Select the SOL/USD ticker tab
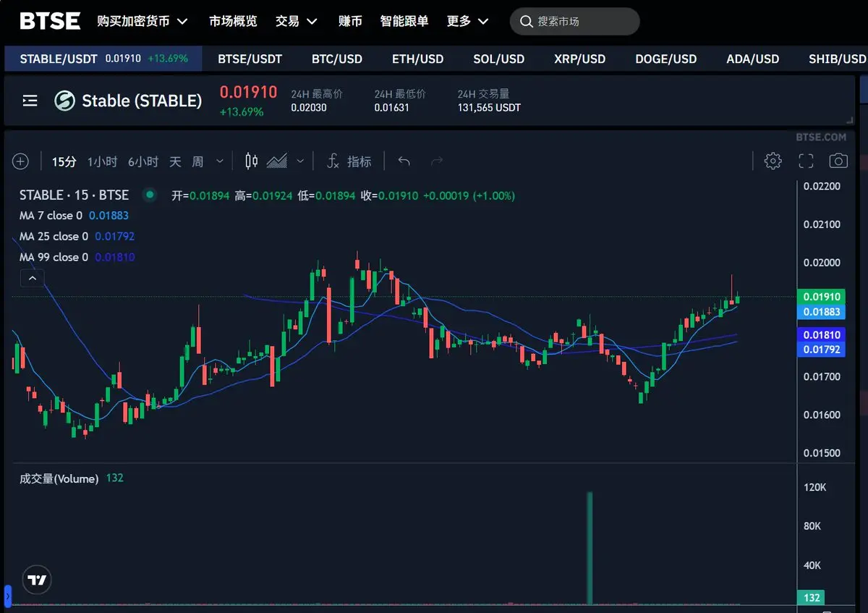Screen dimensions: 868x613 (x=499, y=59)
